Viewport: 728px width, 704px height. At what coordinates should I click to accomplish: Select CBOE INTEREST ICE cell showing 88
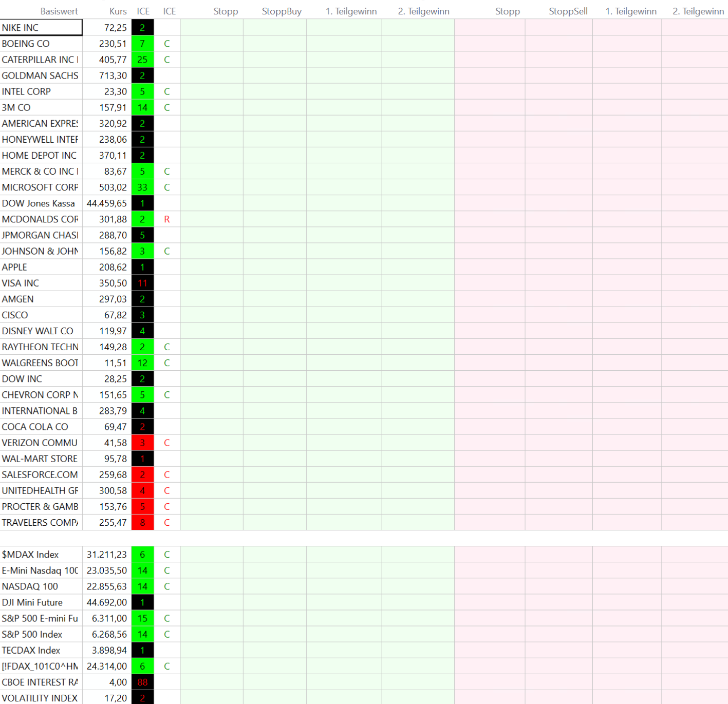click(x=142, y=682)
